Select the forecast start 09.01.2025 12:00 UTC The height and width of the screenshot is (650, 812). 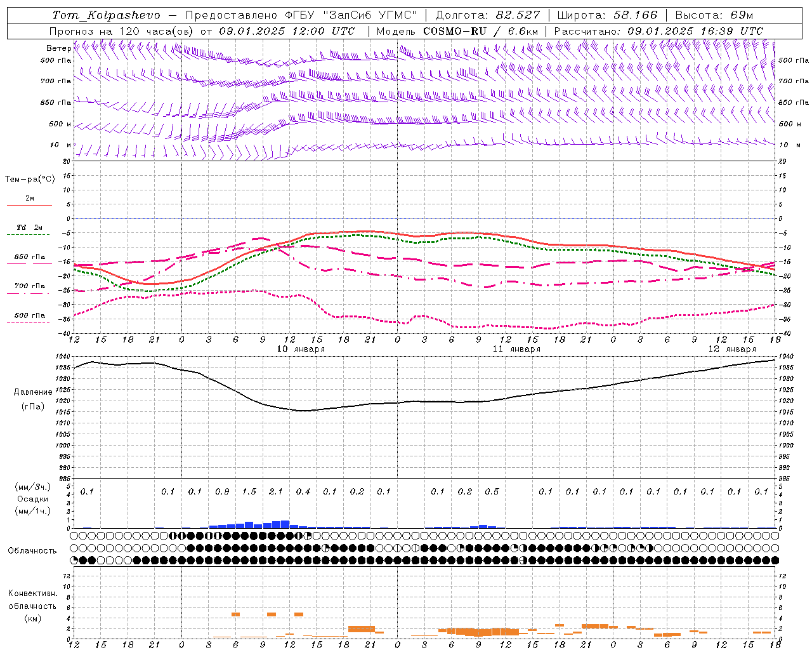(x=287, y=31)
